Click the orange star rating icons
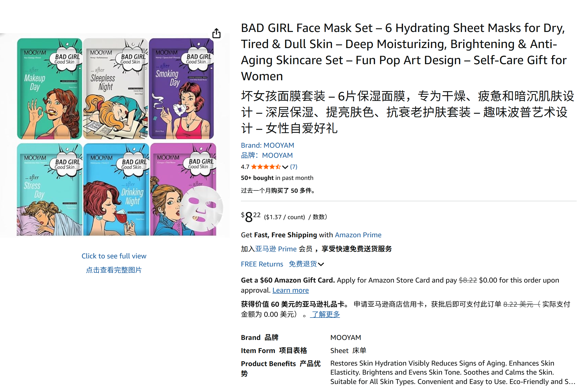This screenshot has height=390, width=588. pyautogui.click(x=266, y=167)
